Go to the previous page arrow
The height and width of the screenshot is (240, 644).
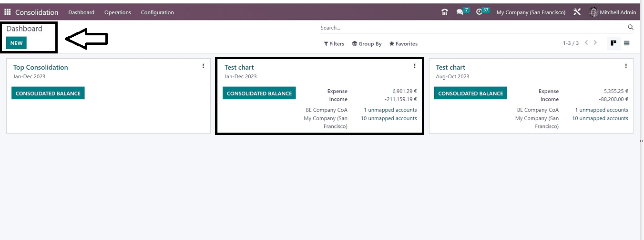tap(586, 43)
